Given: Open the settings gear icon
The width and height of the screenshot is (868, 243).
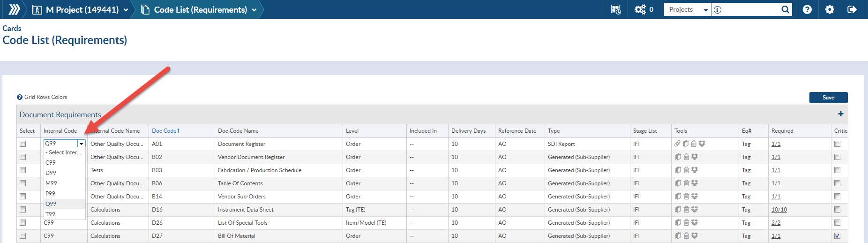Looking at the screenshot, I should point(830,9).
